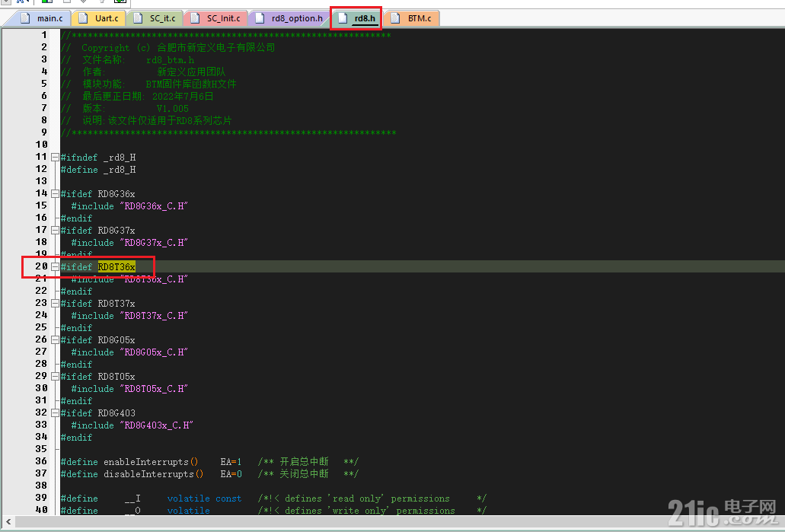
Task: Collapse the #ifdef RD8T36x fold at line 20
Action: (x=55, y=266)
